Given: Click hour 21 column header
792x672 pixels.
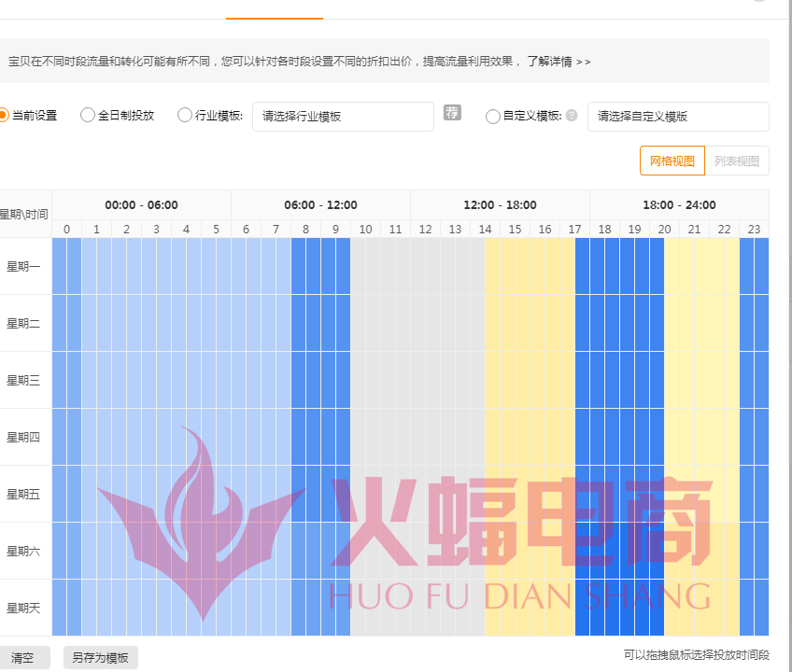Looking at the screenshot, I should 695,230.
